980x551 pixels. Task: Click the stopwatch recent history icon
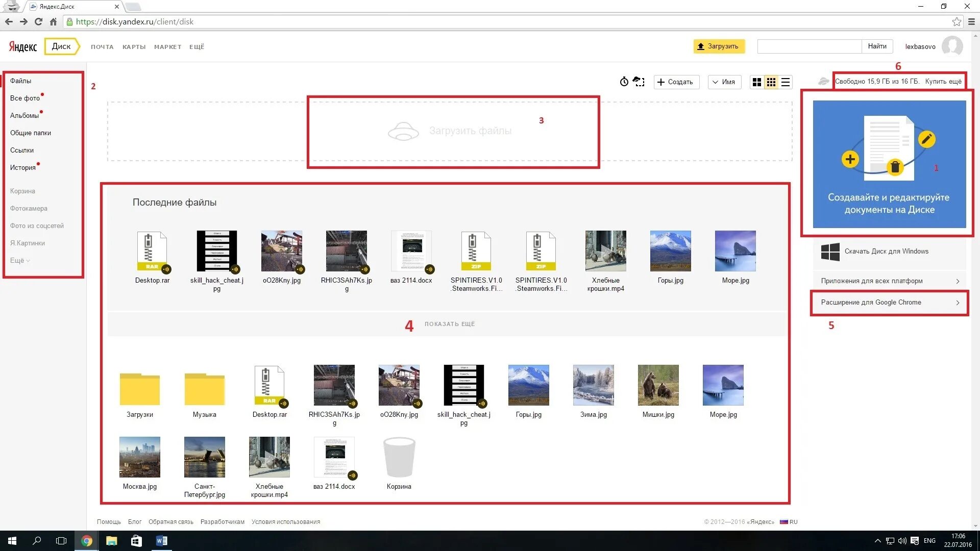624,82
